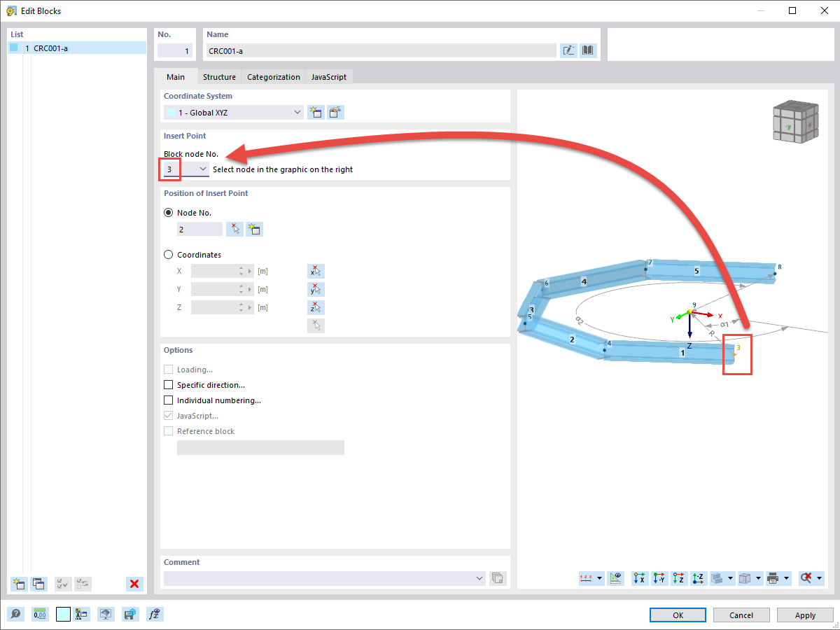Click the solid render mode icon

pos(717,578)
